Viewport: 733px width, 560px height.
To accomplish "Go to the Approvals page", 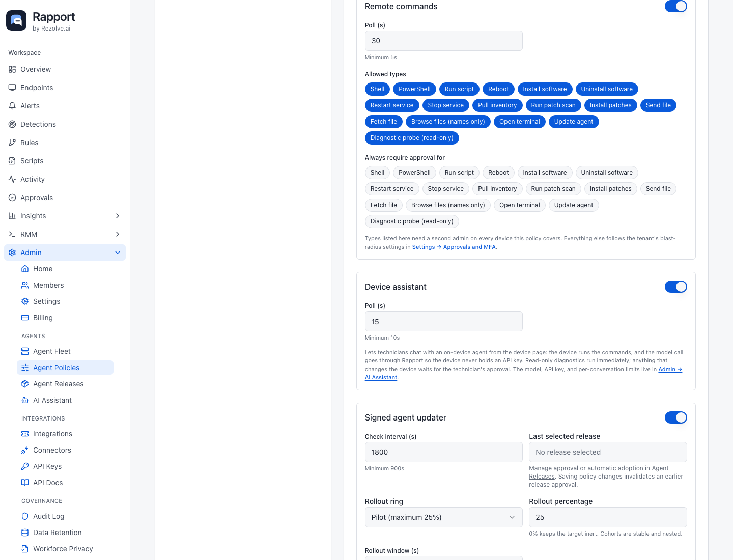I will tap(65, 198).
